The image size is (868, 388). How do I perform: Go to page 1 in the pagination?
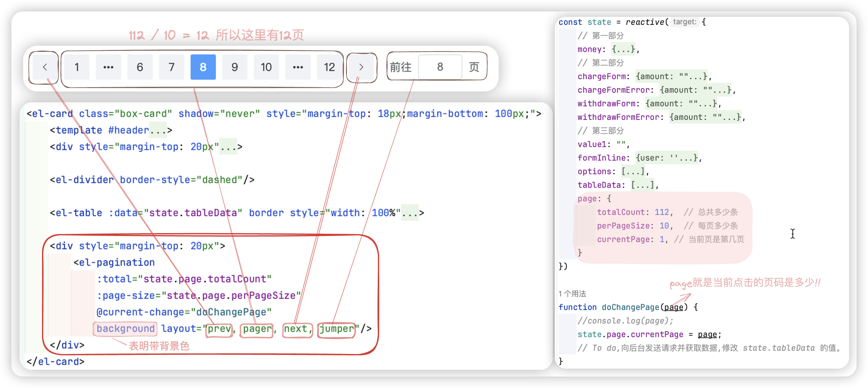click(77, 67)
